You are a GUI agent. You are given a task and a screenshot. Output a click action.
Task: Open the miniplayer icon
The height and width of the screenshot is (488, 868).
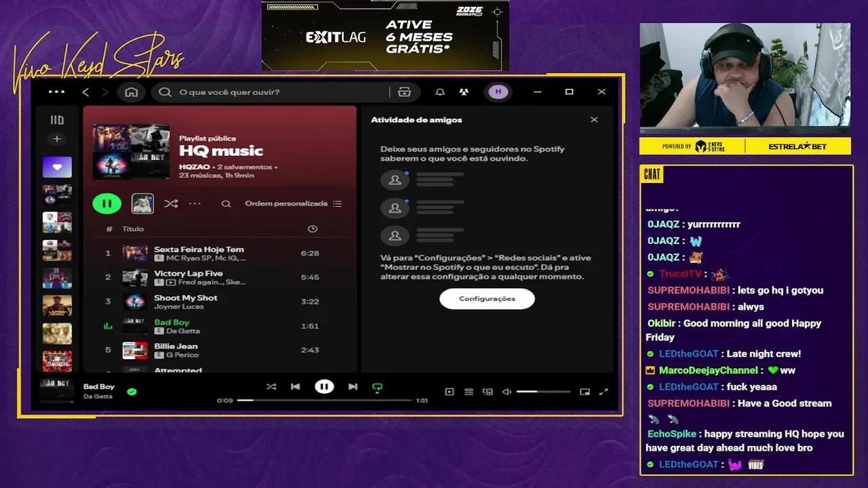point(585,392)
